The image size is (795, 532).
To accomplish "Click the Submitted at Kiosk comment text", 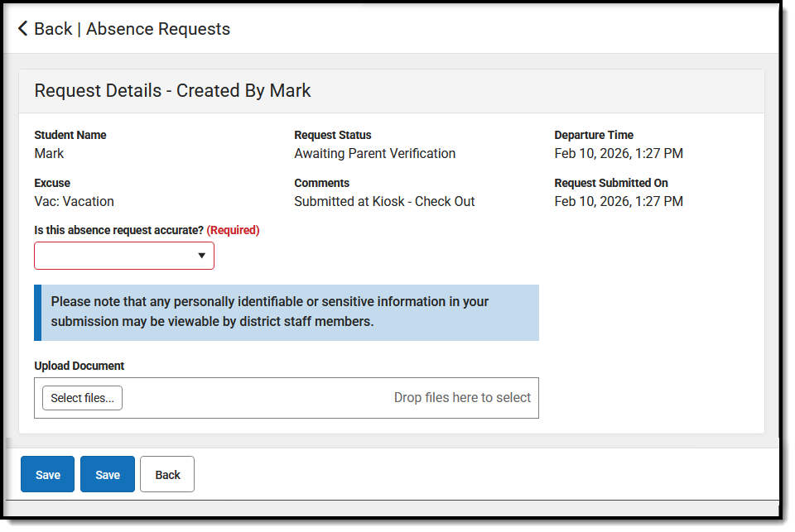I will coord(384,201).
